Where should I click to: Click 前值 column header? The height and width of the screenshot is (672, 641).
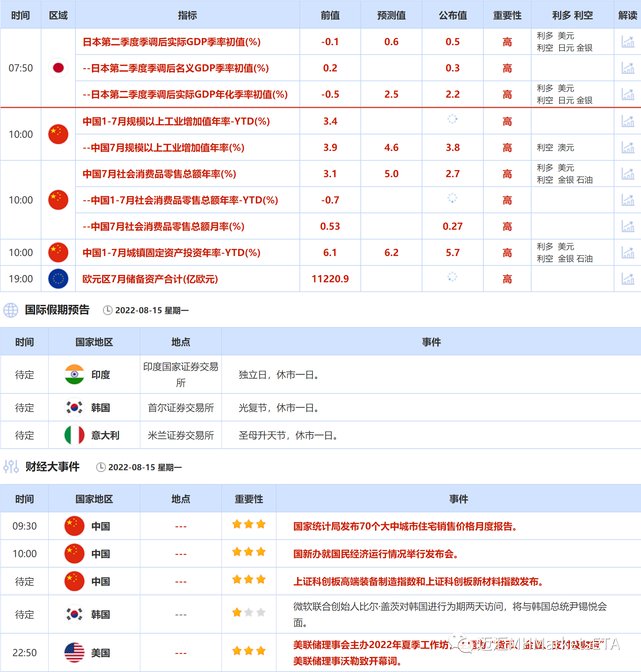330,15
